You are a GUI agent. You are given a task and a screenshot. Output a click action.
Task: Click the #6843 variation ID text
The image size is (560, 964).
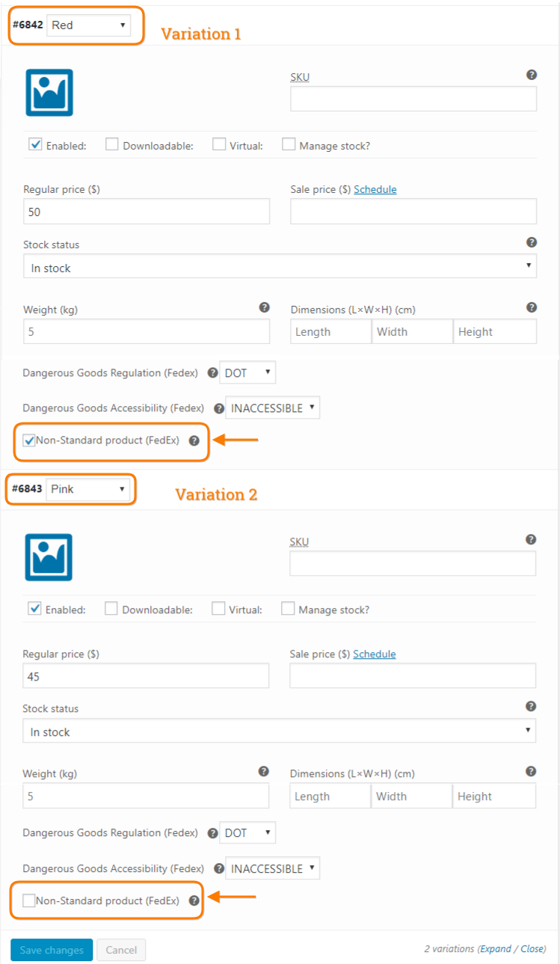tap(27, 489)
